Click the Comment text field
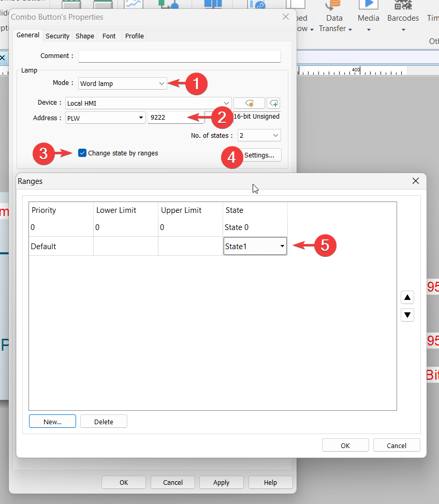 tap(179, 56)
